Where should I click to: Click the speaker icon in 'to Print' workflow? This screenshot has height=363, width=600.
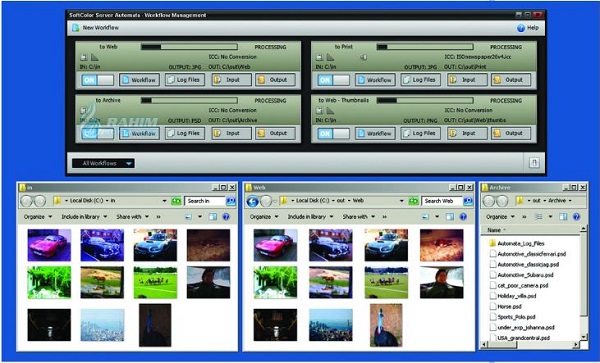pyautogui.click(x=364, y=57)
